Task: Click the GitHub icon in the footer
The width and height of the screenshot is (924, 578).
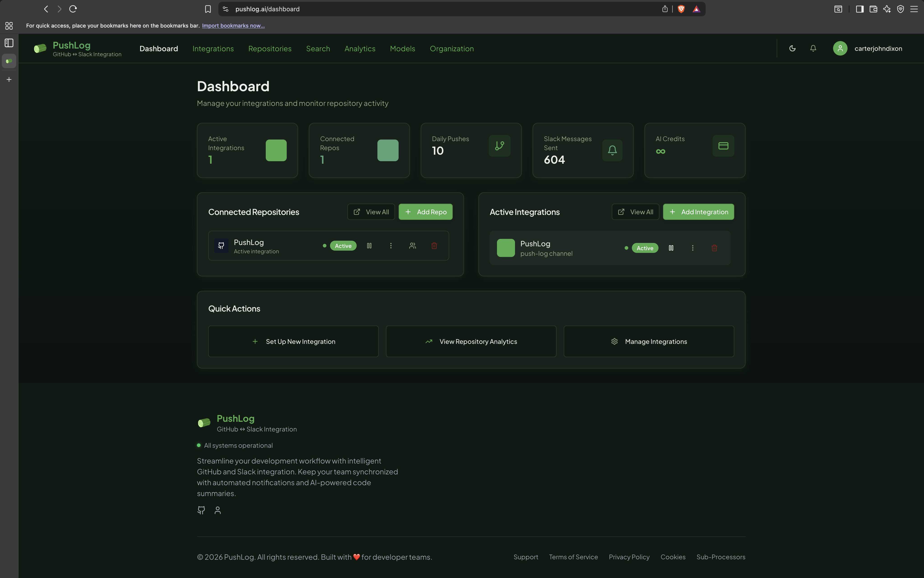Action: 201,510
